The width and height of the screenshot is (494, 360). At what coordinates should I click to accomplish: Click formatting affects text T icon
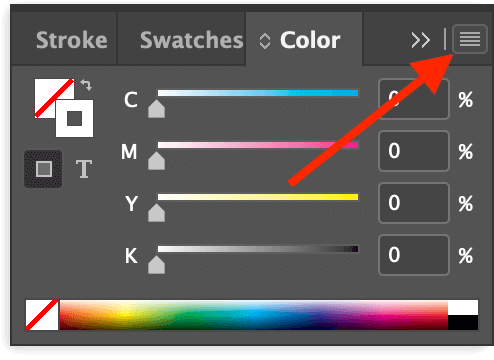(x=84, y=169)
